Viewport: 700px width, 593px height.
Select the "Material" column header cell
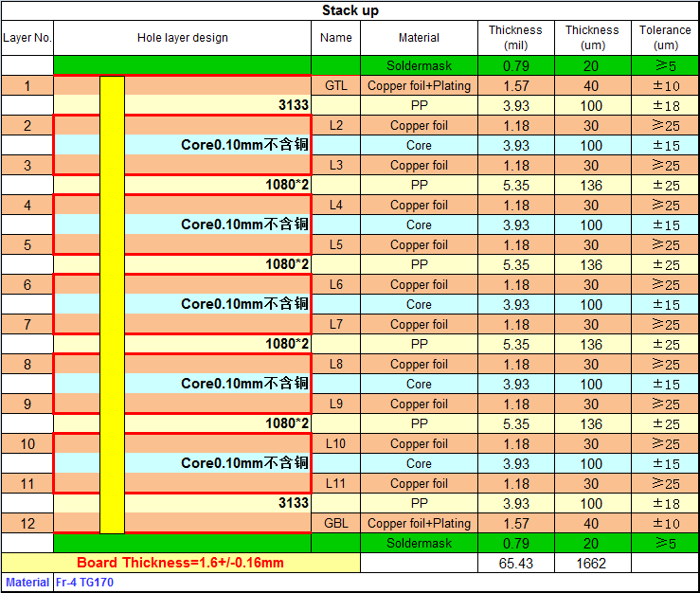(419, 38)
